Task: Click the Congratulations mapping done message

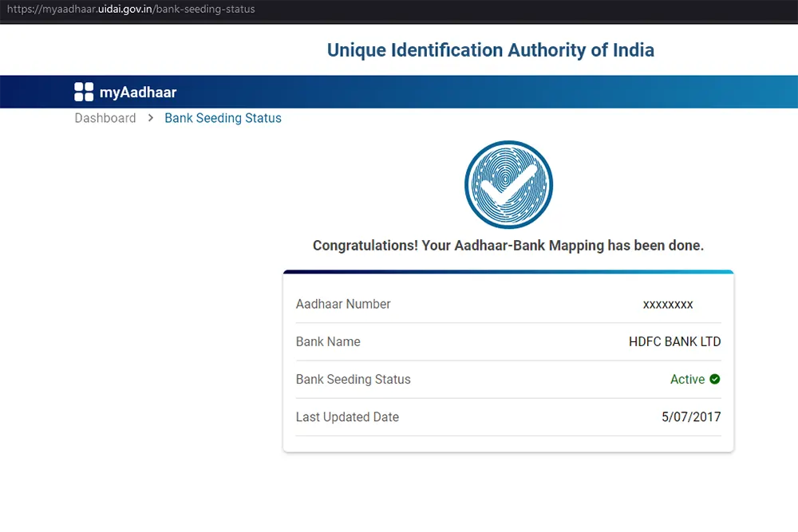Action: click(x=508, y=246)
